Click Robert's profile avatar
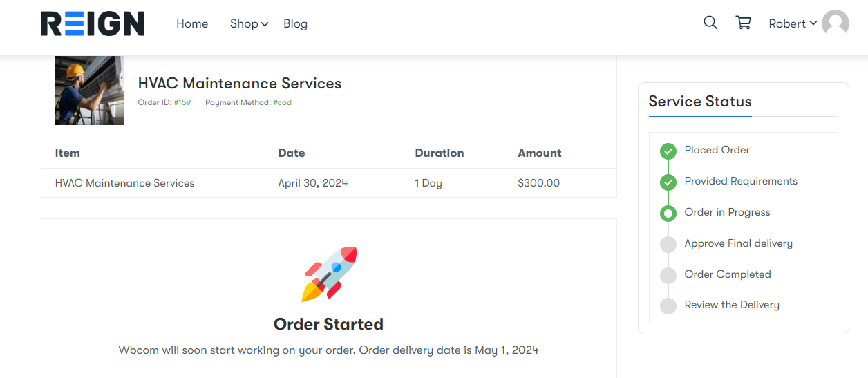The width and height of the screenshot is (868, 378). coord(836,23)
